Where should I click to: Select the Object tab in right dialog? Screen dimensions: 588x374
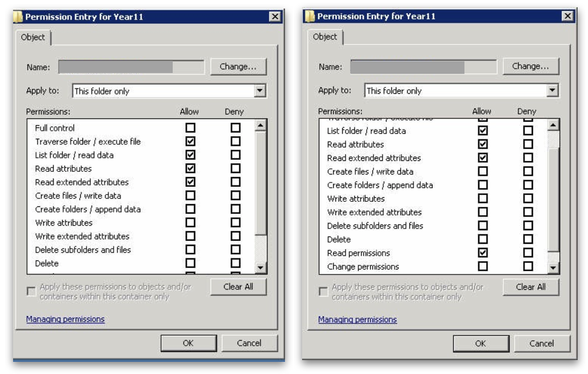(325, 37)
